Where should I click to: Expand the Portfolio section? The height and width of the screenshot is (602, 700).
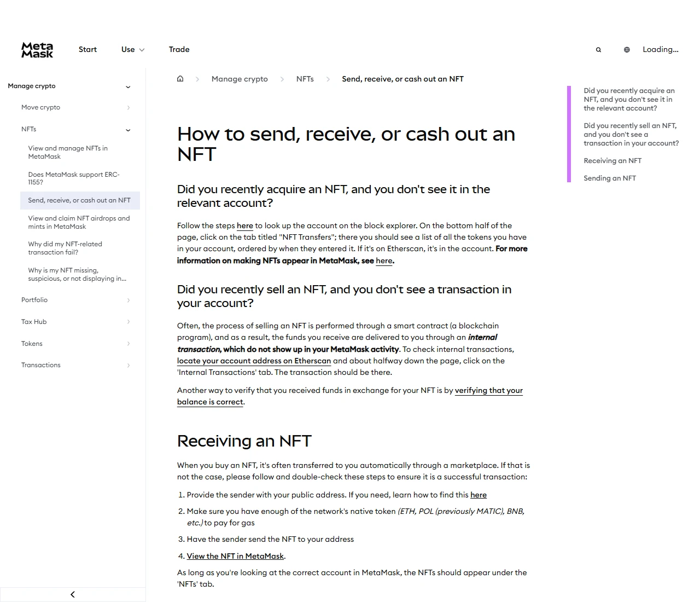click(75, 300)
